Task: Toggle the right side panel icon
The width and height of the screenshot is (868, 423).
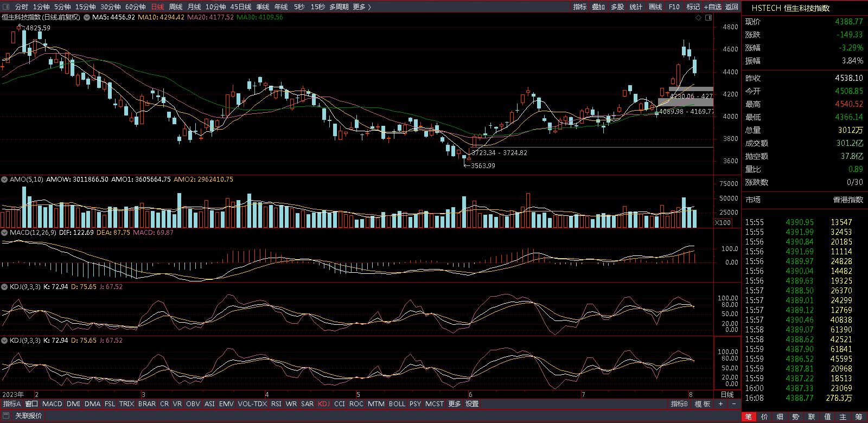Action: point(708,18)
